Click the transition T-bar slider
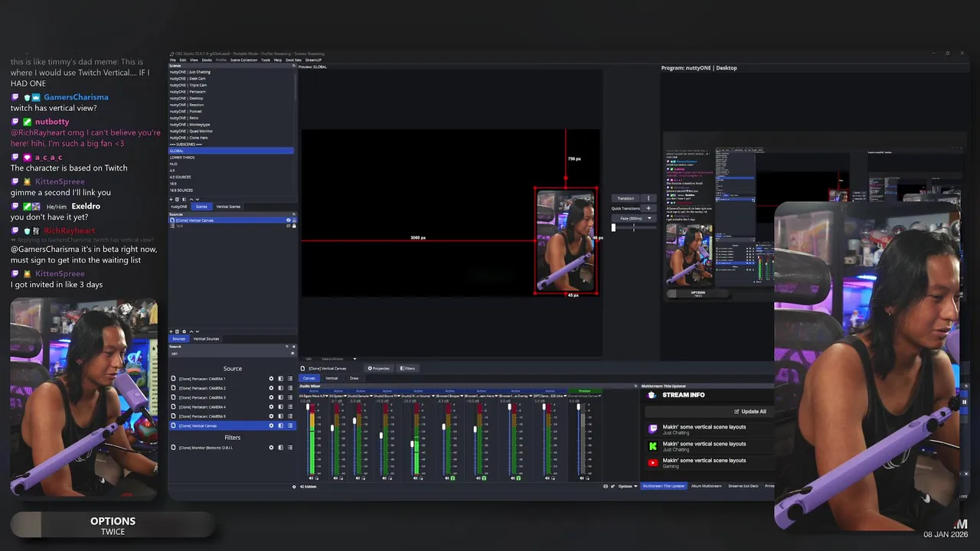 point(613,227)
